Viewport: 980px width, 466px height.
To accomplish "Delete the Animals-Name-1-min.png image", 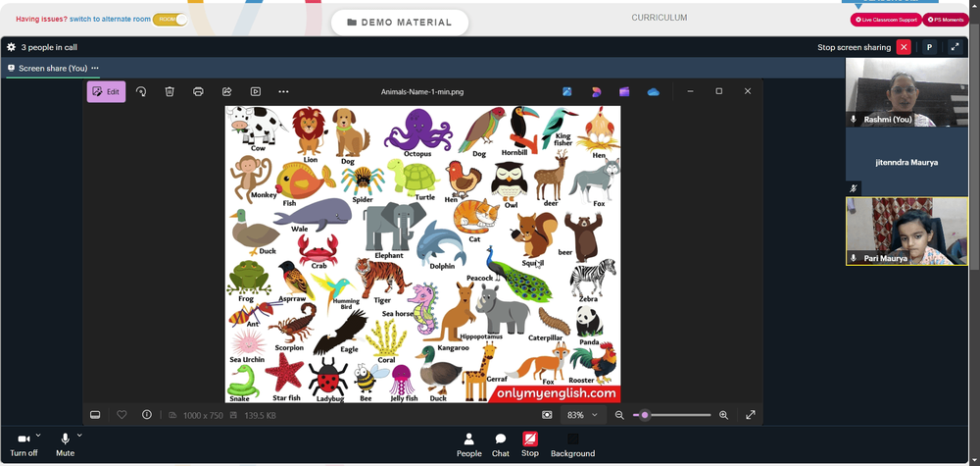I will click(x=170, y=92).
